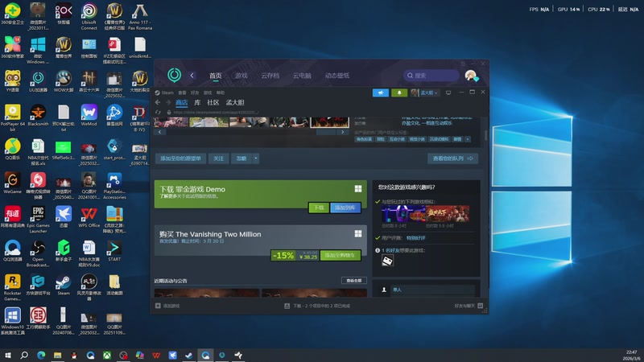Open the Ubisoft Connect desktop icon
The image size is (644, 362).
pos(89,16)
